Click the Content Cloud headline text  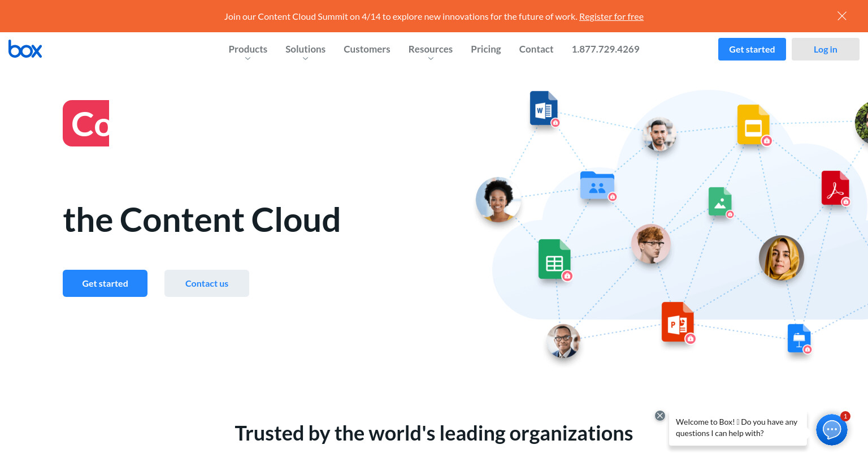click(x=202, y=220)
